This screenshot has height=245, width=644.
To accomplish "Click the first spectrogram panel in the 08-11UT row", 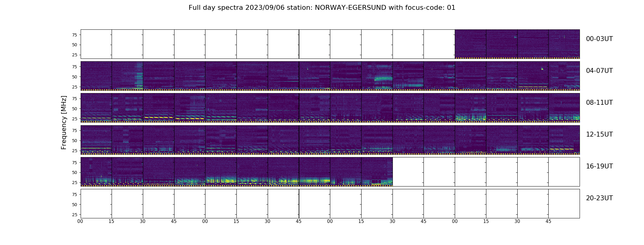I will [x=96, y=108].
